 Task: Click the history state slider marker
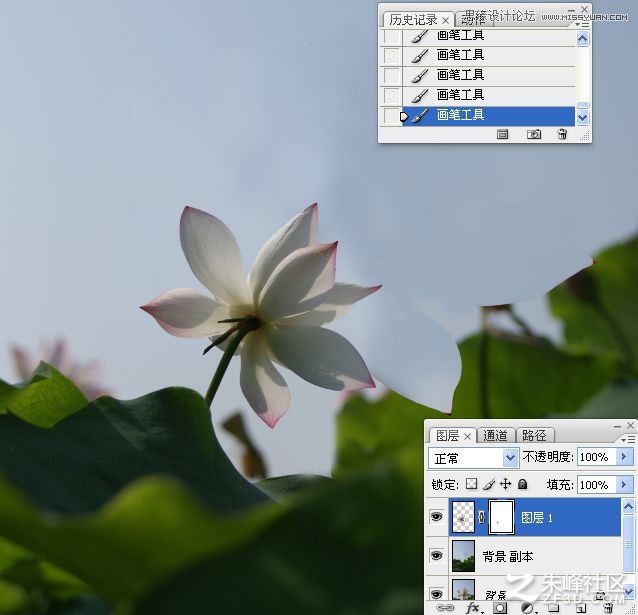tap(404, 117)
